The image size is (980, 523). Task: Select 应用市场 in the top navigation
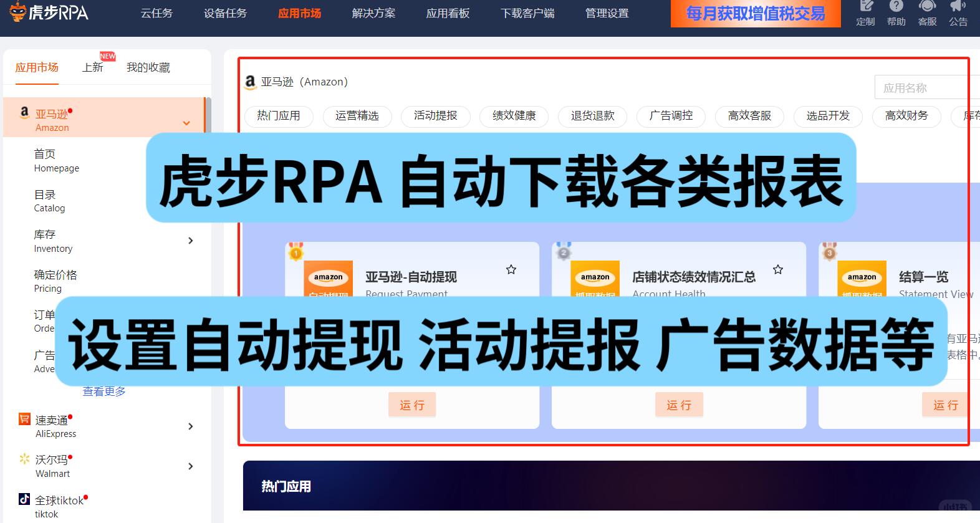pyautogui.click(x=299, y=13)
